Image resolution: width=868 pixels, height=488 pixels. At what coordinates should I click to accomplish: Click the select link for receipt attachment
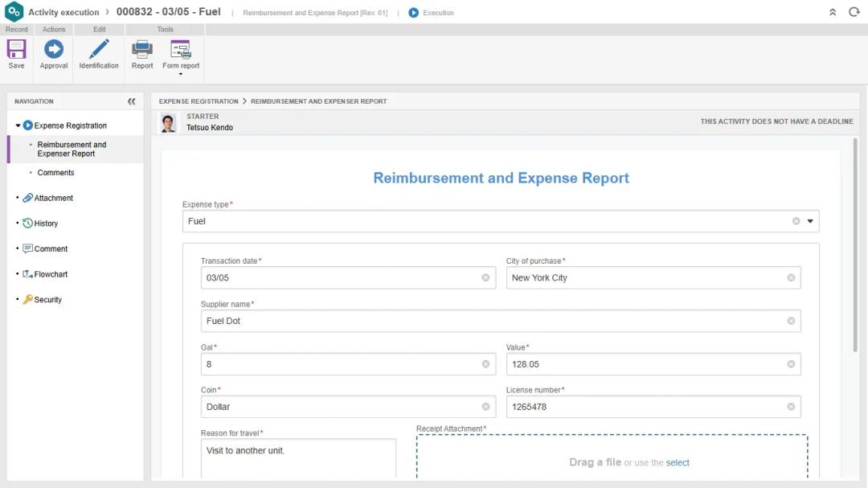coord(678,462)
